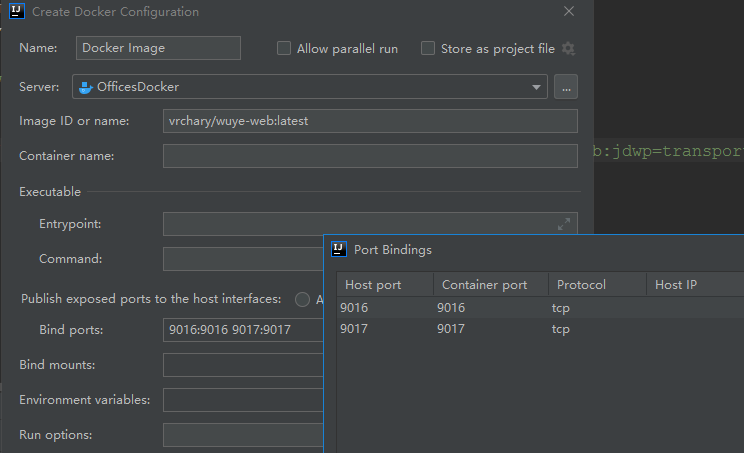Click the Docker whale icon in Server box
This screenshot has height=453, width=744.
(x=85, y=87)
